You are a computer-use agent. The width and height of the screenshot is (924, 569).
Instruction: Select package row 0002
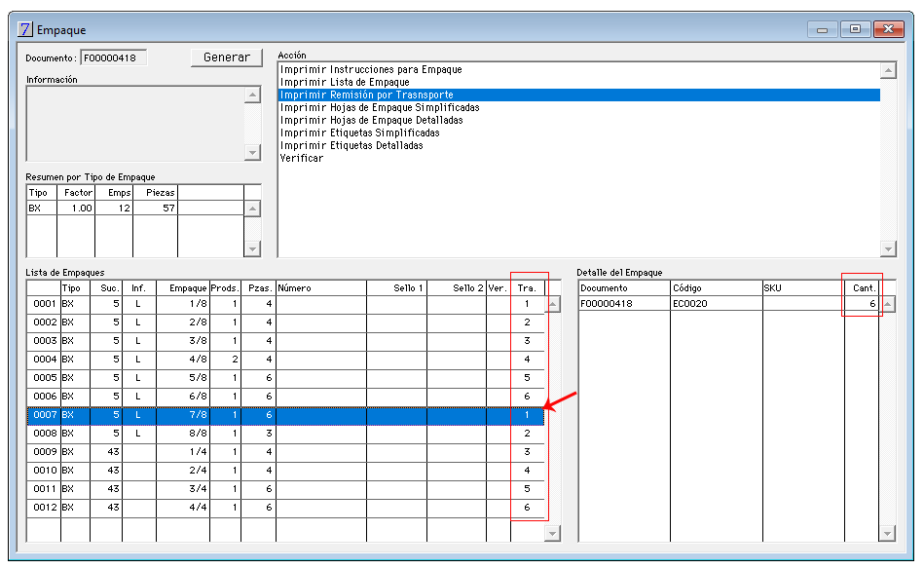[x=285, y=322]
